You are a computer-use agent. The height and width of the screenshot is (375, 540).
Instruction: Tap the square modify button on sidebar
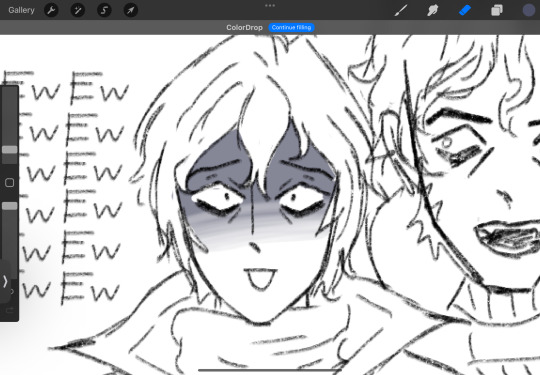click(10, 183)
